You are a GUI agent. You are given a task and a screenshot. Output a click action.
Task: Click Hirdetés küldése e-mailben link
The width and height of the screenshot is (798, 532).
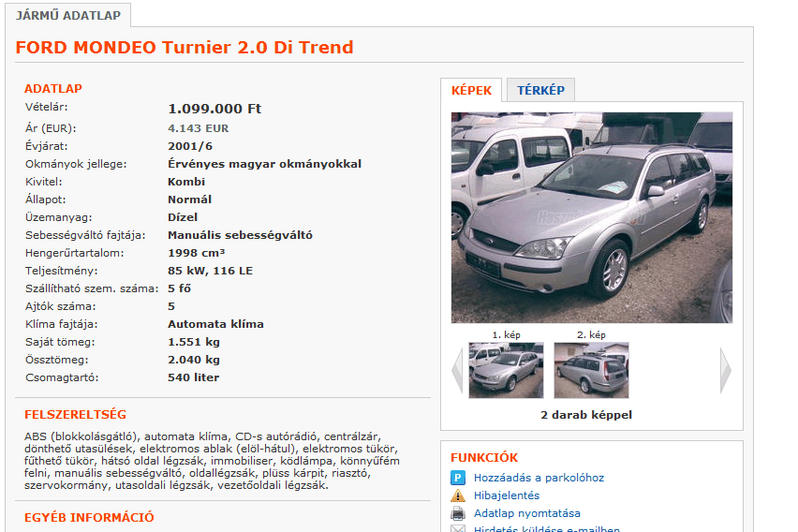click(546, 529)
